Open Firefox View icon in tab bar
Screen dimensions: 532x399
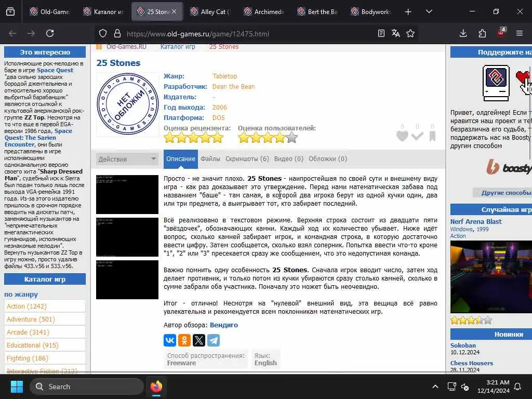pyautogui.click(x=10, y=12)
